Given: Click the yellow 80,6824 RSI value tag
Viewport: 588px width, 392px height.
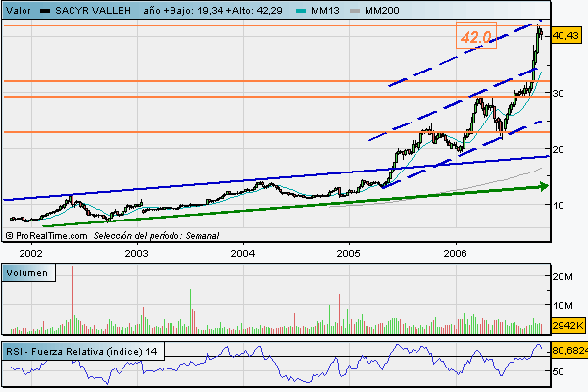Looking at the screenshot, I should [569, 351].
